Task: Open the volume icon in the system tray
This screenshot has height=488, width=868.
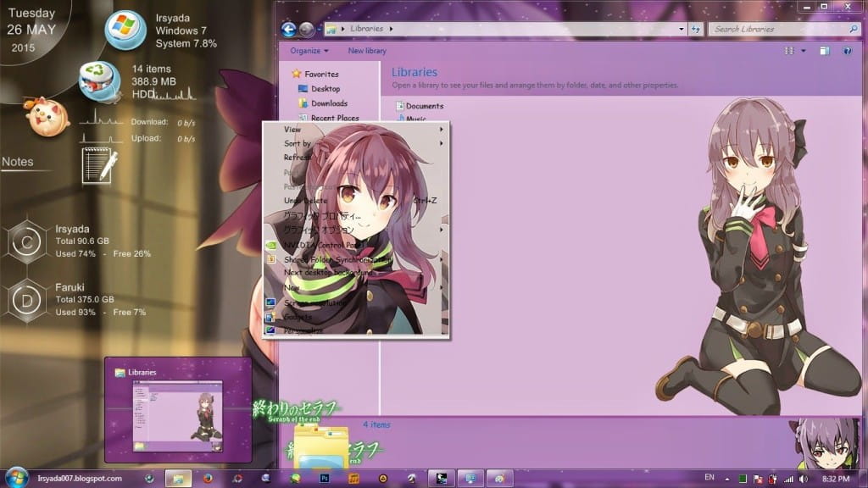Action: coord(803,478)
